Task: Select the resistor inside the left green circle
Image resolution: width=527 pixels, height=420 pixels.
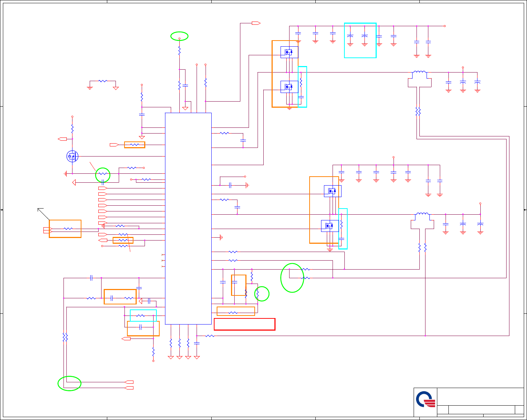Action: (x=103, y=174)
